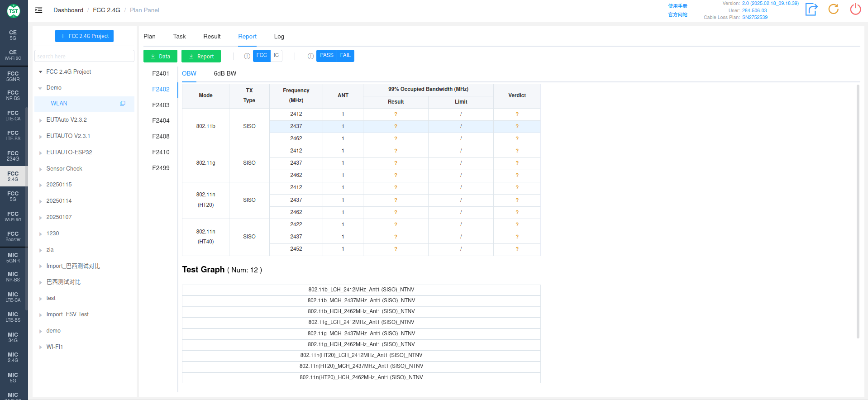The image size is (868, 400).
Task: Select F2401 test item
Action: pyautogui.click(x=161, y=73)
